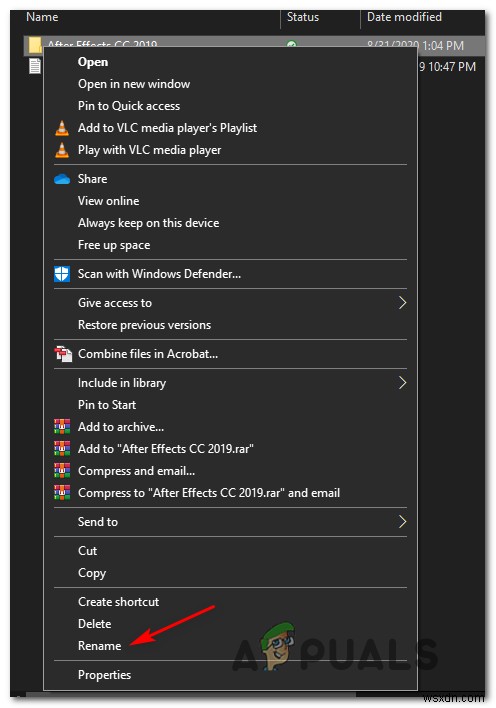Choose Pin to Quick access
The image size is (496, 708).
click(129, 106)
